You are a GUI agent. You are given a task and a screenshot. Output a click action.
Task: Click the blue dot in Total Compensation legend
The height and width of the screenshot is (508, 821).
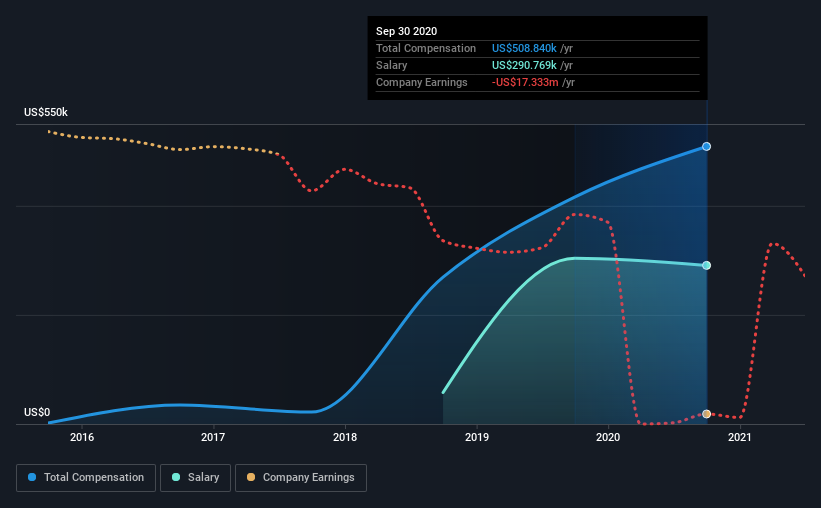pos(32,477)
